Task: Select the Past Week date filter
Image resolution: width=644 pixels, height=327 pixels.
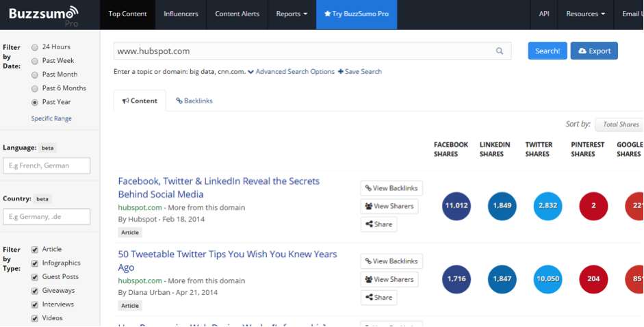Action: 35,61
